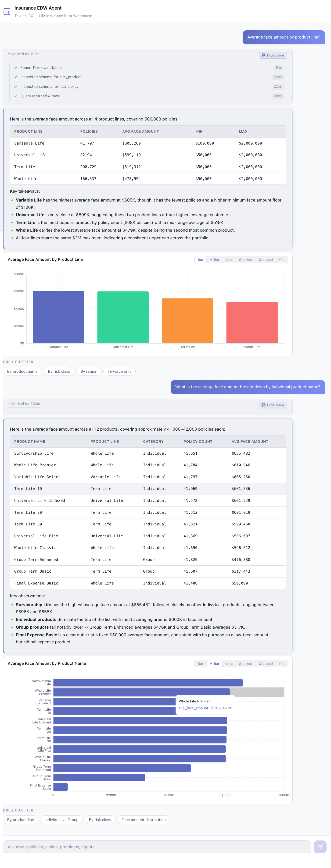Expand the 'Worked for 23.6s' trace section
Viewport: 331px width, 868px height.
click(x=24, y=404)
